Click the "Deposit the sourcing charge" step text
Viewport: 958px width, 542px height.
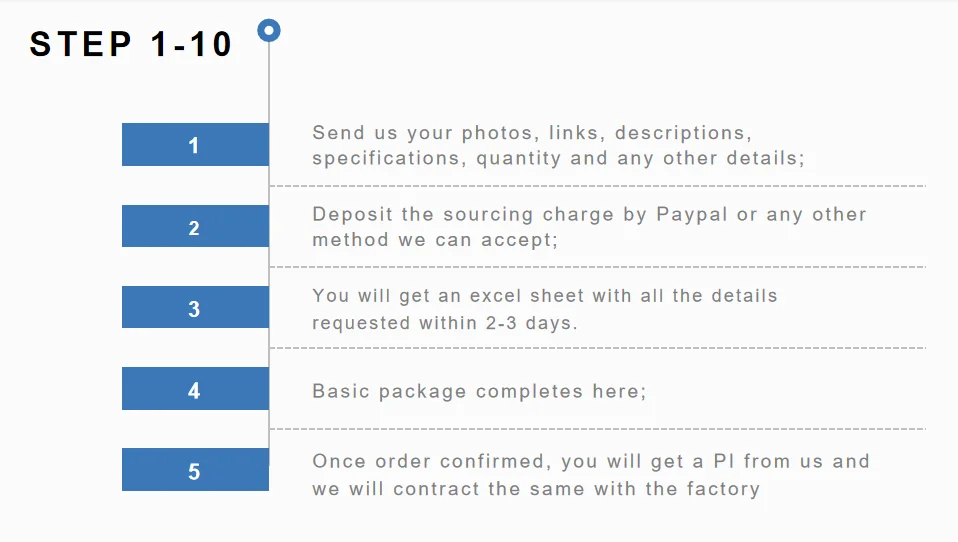tap(588, 227)
